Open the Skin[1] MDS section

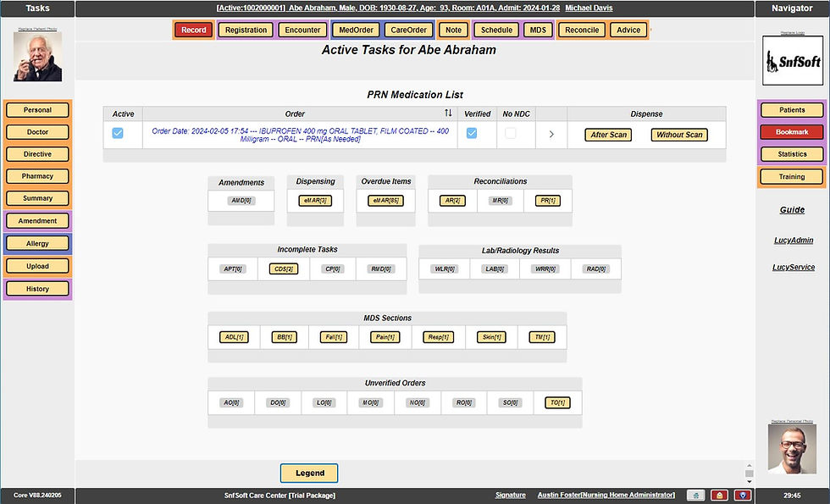491,337
